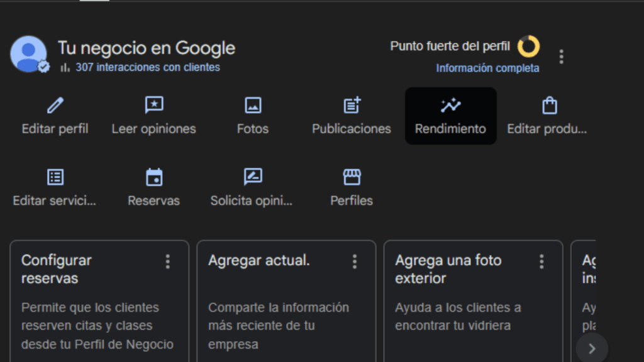The width and height of the screenshot is (644, 362).
Task: Open 307 interacciones con clientes link
Action: [x=147, y=67]
